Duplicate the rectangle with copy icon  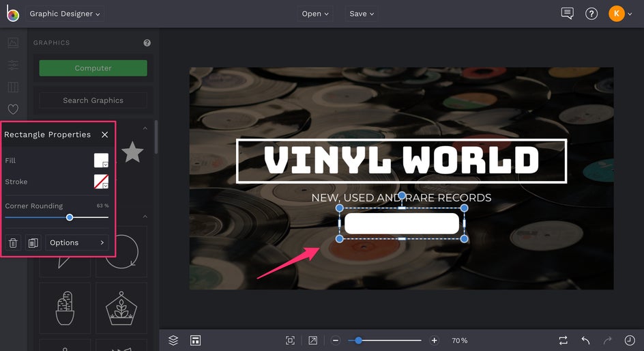(x=33, y=242)
